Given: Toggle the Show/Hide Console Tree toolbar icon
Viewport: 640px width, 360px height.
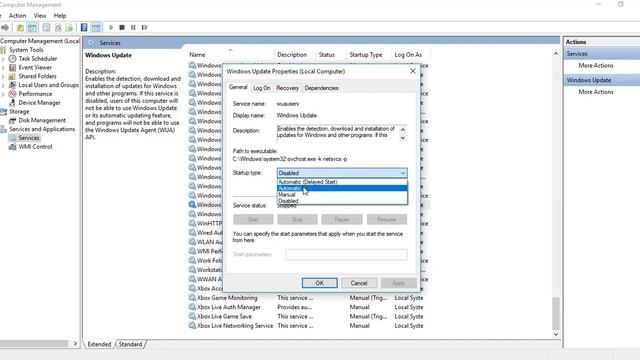Looking at the screenshot, I should pos(32,27).
